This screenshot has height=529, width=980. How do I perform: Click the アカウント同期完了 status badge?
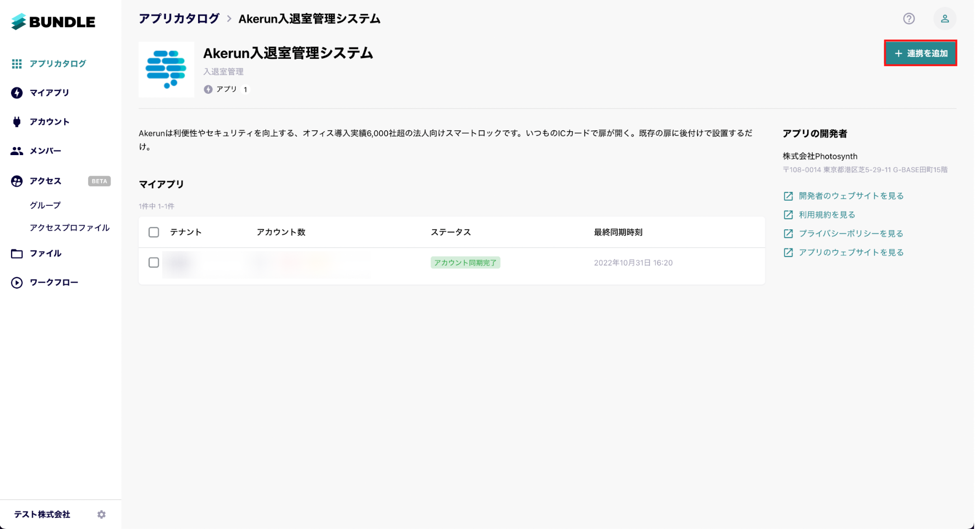coord(465,263)
